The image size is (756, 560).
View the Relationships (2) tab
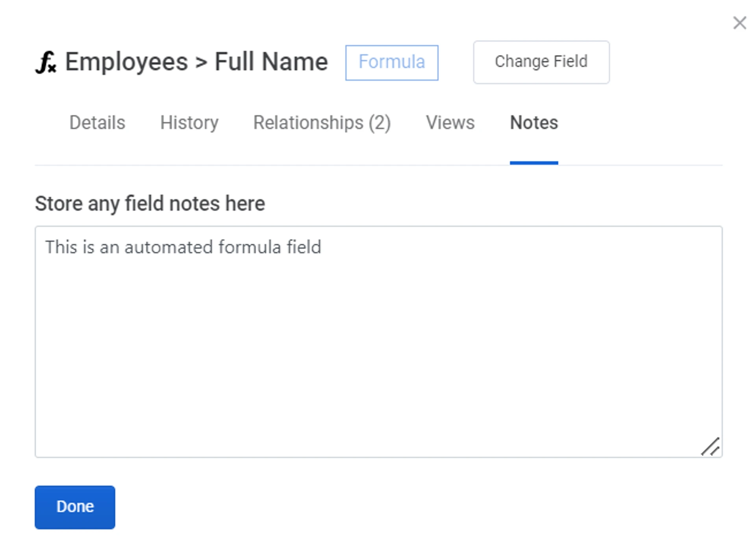tap(322, 122)
